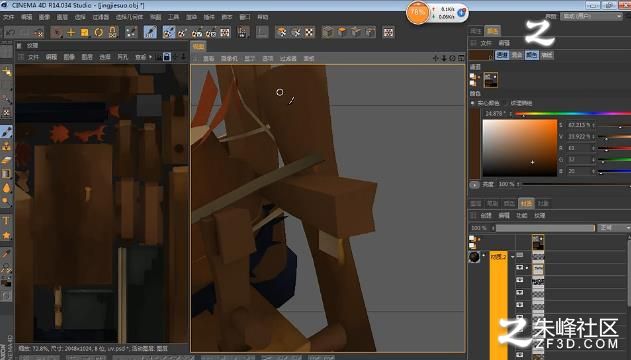Screen dimensions: 631x360
Task: Select the Scale (yellow square) tool in main toolbar
Action: click(x=85, y=32)
